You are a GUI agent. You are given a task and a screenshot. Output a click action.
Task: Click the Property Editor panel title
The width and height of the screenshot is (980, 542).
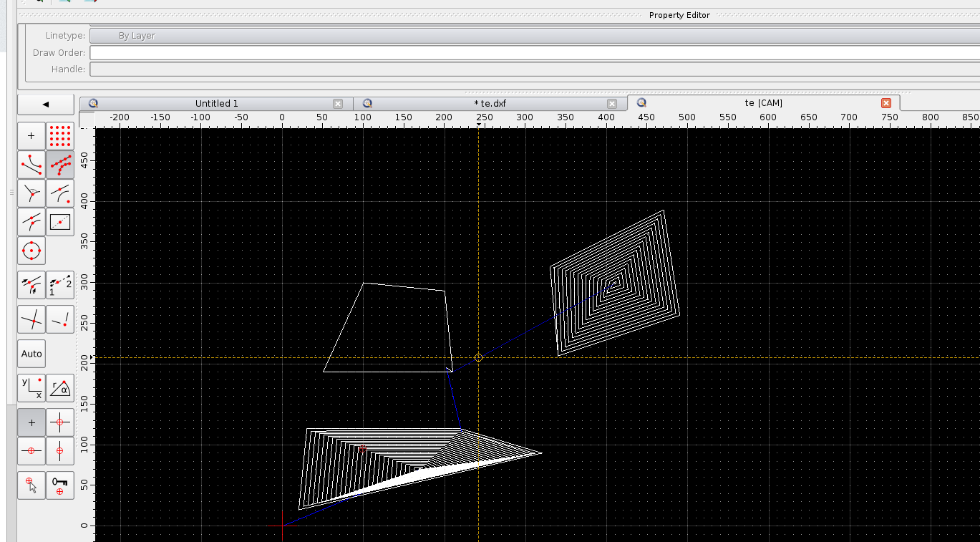pyautogui.click(x=679, y=15)
